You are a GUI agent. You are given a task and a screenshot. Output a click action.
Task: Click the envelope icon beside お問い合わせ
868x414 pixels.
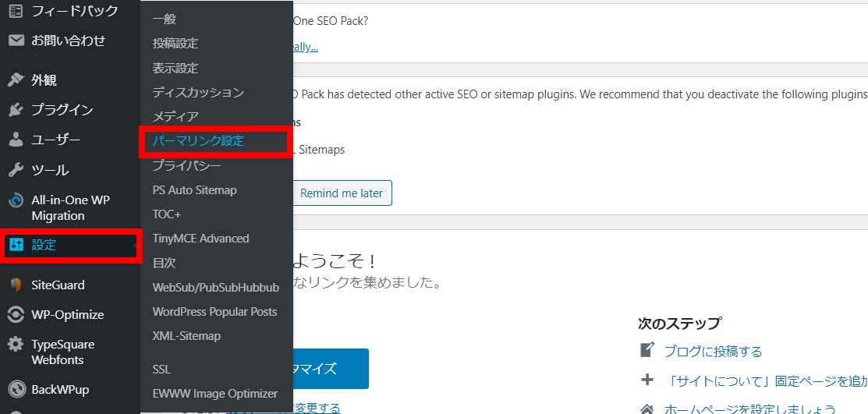16,41
